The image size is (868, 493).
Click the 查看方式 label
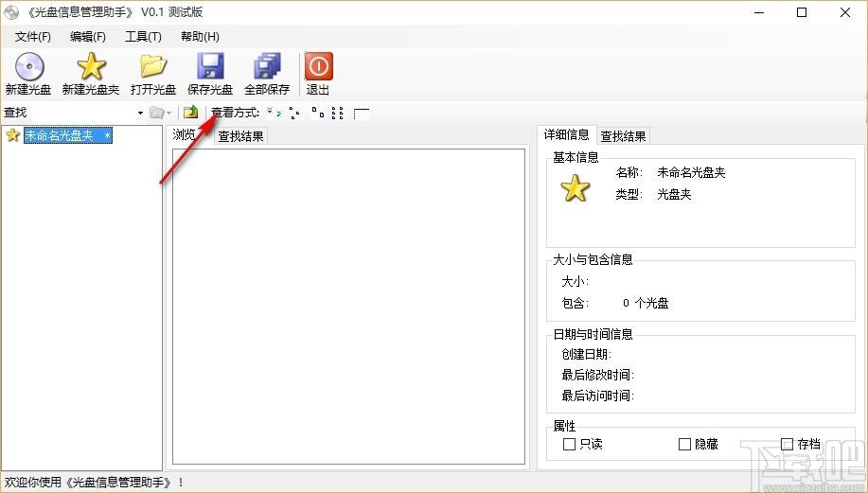coord(236,113)
